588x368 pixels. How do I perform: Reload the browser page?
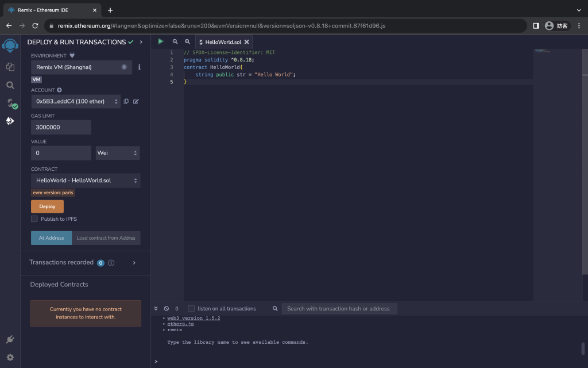35,25
